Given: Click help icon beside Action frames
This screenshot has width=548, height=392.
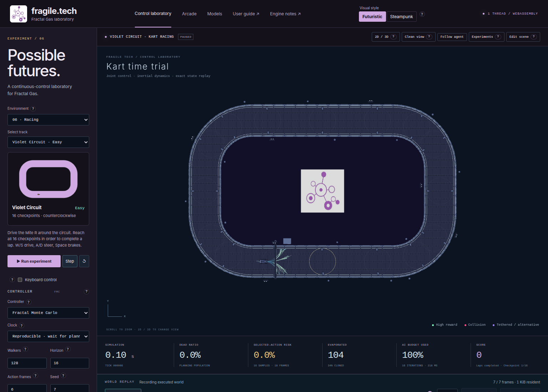Looking at the screenshot, I should (35, 376).
